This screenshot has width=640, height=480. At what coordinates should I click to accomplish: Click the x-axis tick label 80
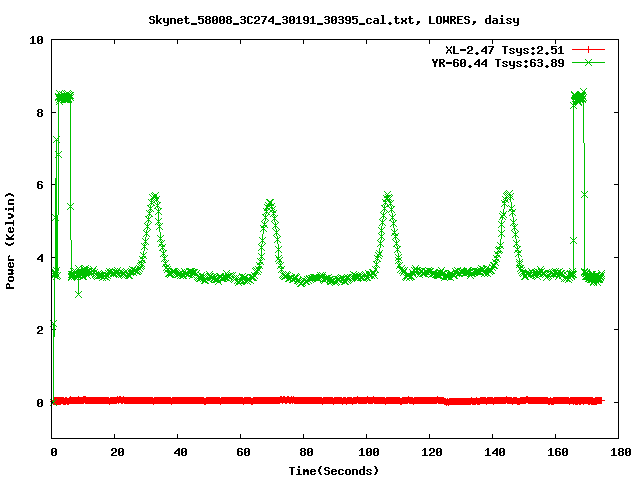(306, 452)
